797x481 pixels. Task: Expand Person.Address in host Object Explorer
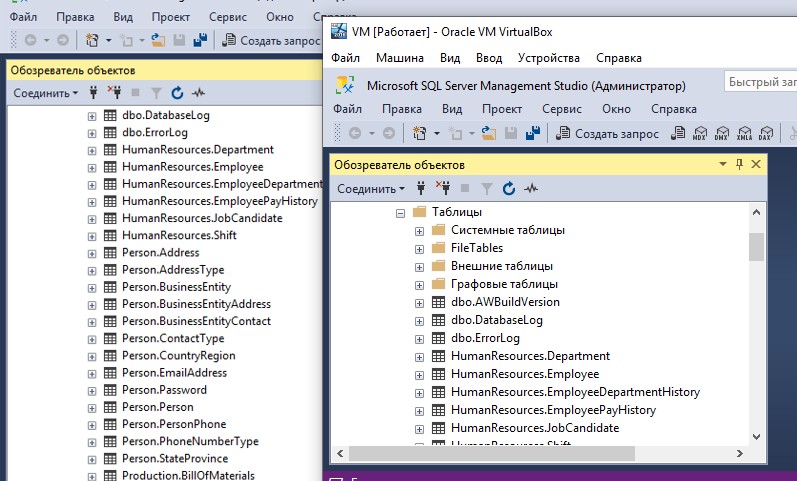[x=91, y=254]
